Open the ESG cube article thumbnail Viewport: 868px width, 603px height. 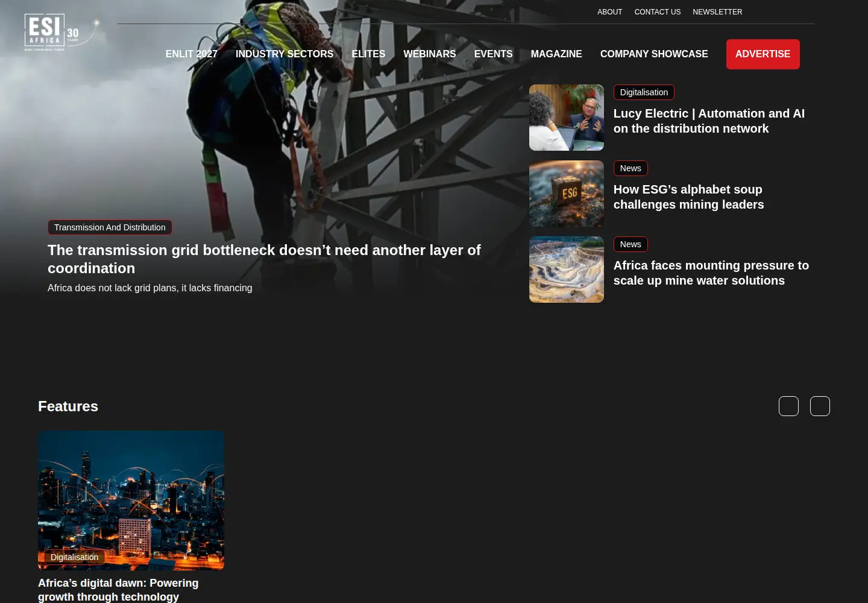(566, 194)
